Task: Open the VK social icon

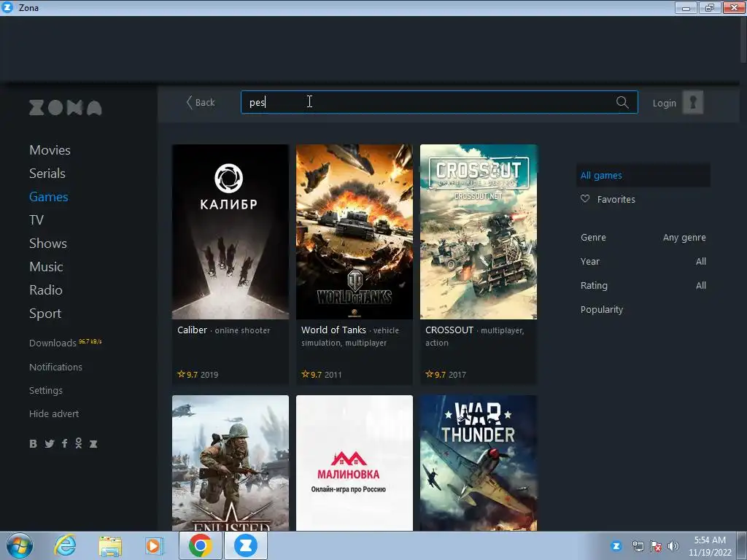Action: click(33, 444)
